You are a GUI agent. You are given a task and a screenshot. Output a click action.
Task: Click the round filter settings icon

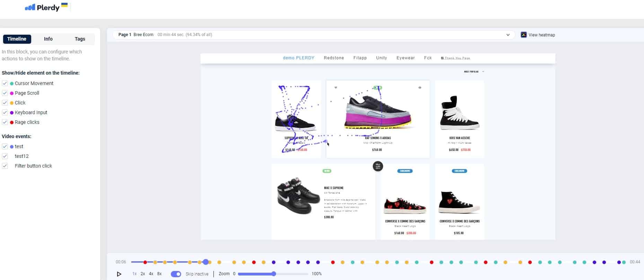coord(378,167)
